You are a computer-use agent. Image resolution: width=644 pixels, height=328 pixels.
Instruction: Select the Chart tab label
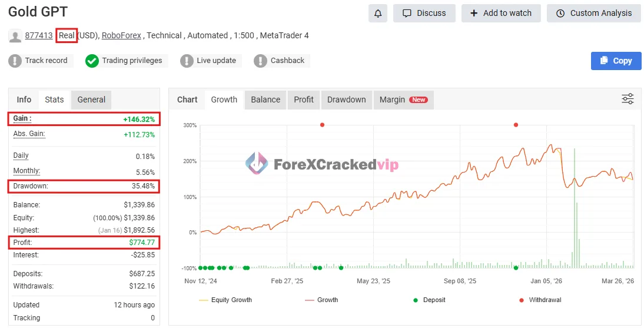(187, 100)
